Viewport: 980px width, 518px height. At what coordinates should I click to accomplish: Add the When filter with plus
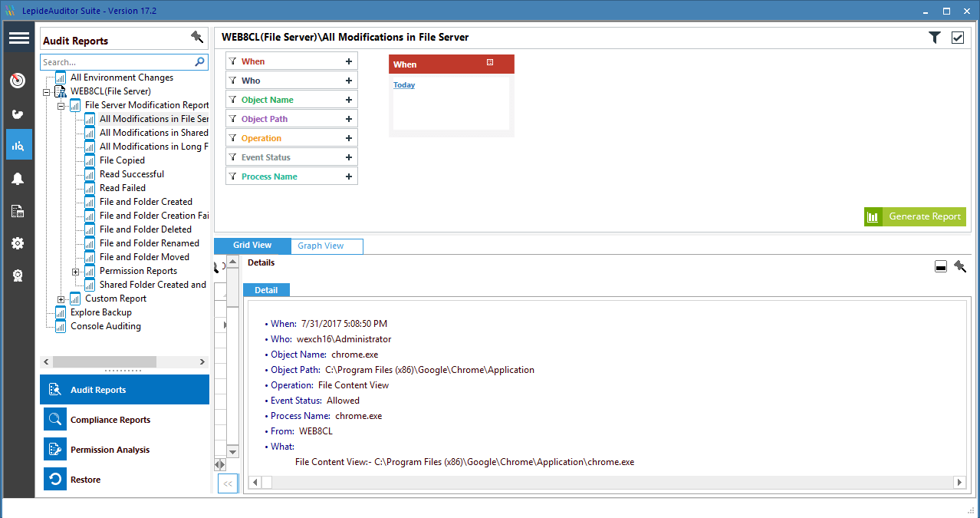348,61
